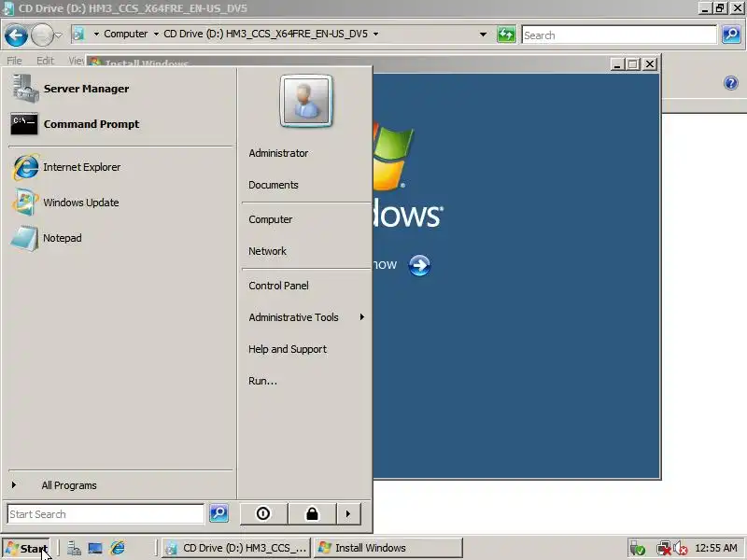Click the Administrator user picture
747x560 pixels.
[306, 101]
